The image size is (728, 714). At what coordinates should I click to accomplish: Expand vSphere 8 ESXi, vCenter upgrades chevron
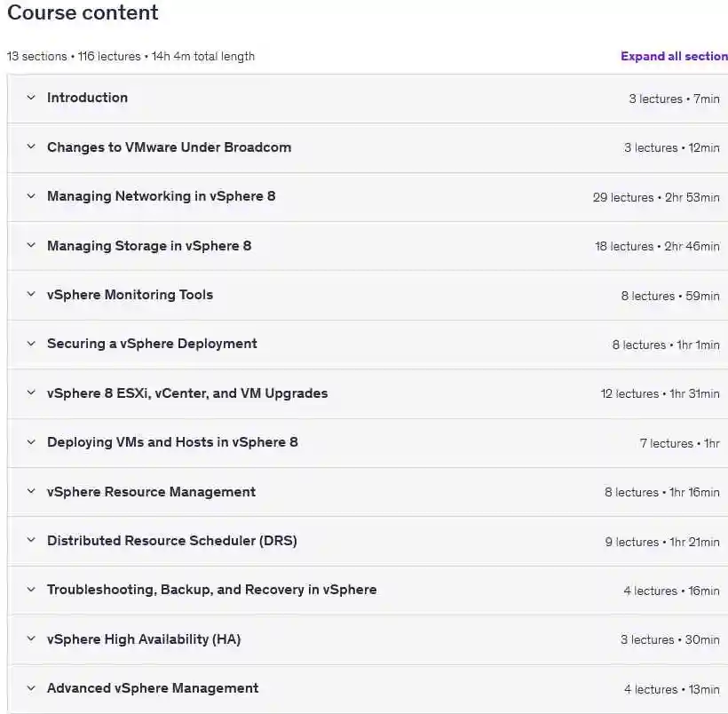coord(31,393)
